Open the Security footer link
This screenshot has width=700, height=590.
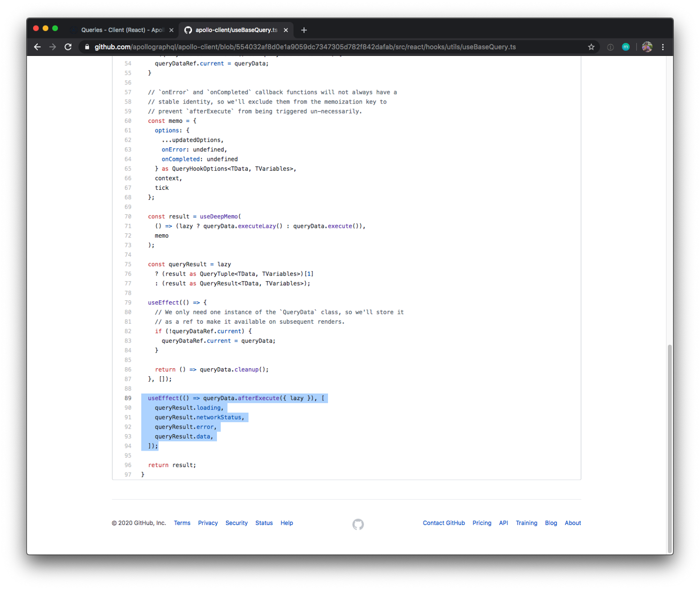click(x=236, y=523)
